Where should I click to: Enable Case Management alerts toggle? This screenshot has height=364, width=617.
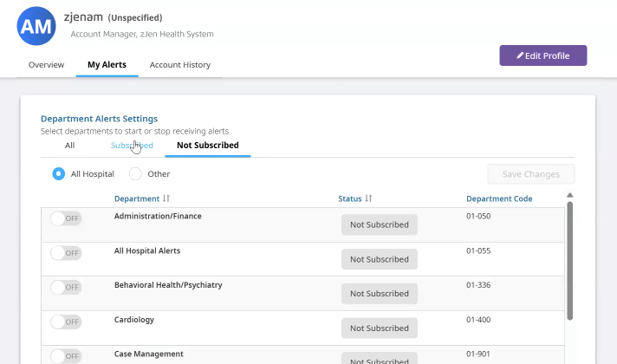[65, 355]
